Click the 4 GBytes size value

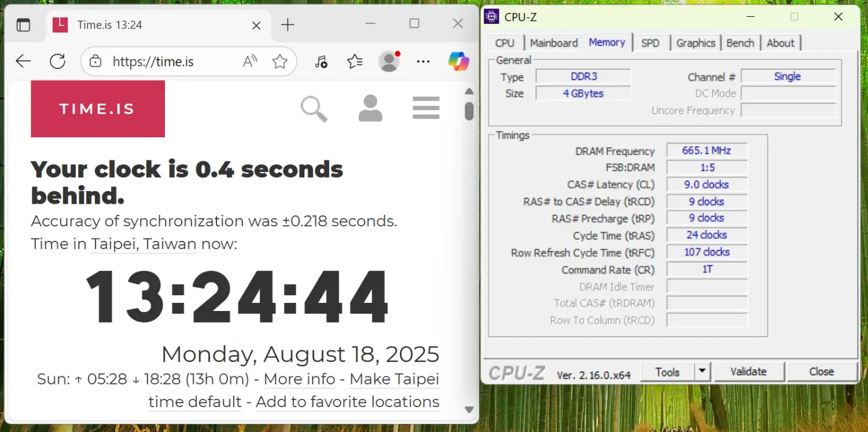(x=583, y=93)
